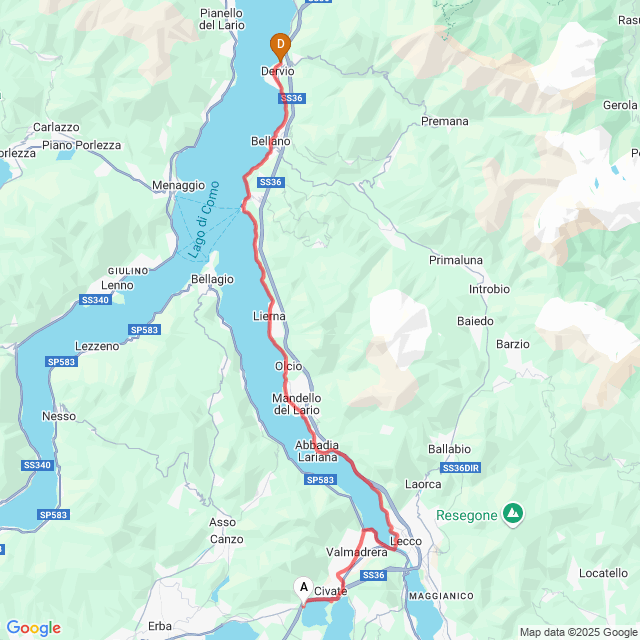The width and height of the screenshot is (640, 640).
Task: Click the Bellagio town label
Action: (212, 280)
